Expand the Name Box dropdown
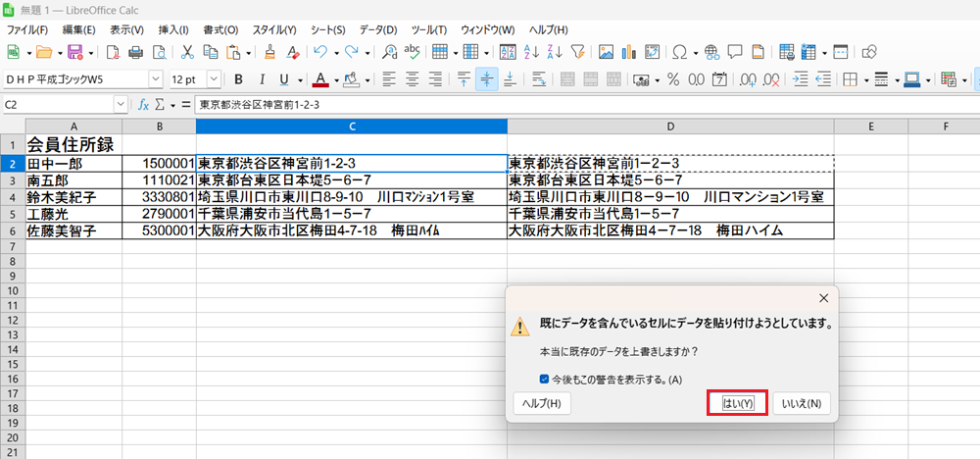Screen dimensions: 980x459 pos(121,106)
